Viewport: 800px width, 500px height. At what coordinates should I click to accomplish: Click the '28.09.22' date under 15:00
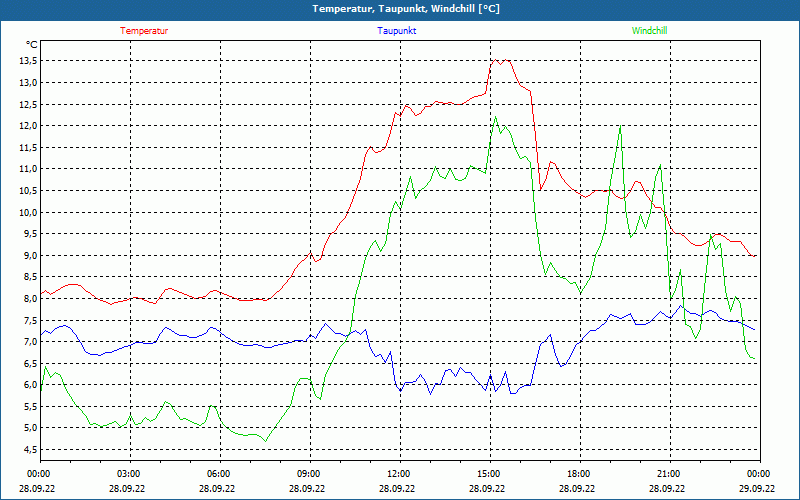487,489
